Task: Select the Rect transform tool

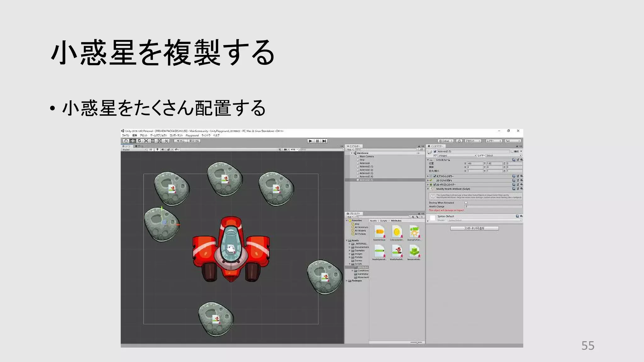Action: 153,141
